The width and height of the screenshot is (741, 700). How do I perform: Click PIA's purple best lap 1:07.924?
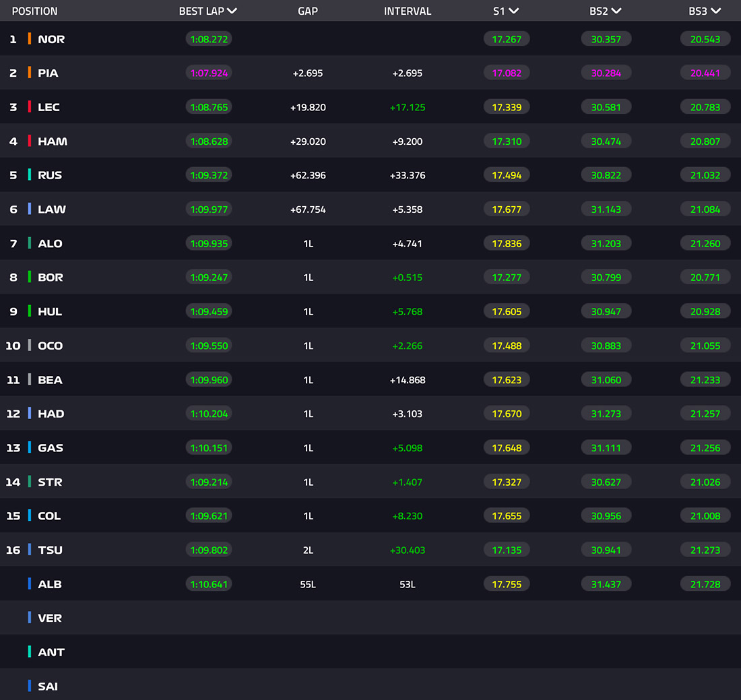[x=209, y=73]
